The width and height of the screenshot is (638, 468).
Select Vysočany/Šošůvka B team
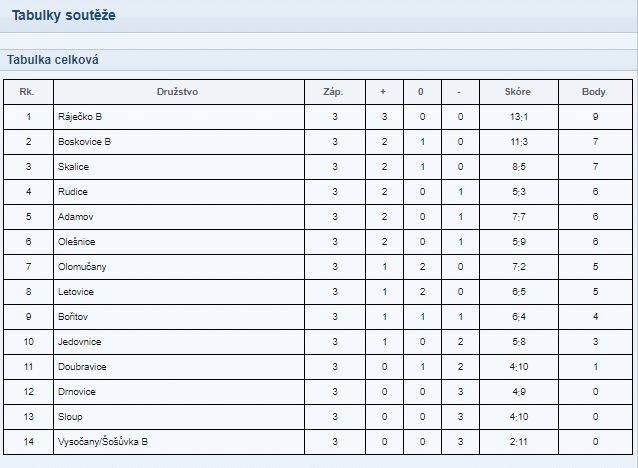point(103,442)
